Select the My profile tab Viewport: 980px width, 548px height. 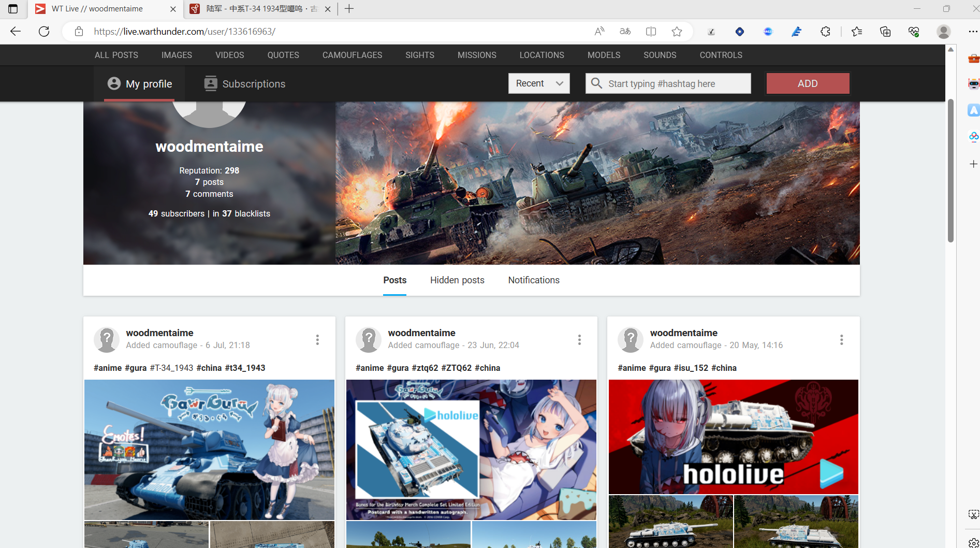coord(140,84)
